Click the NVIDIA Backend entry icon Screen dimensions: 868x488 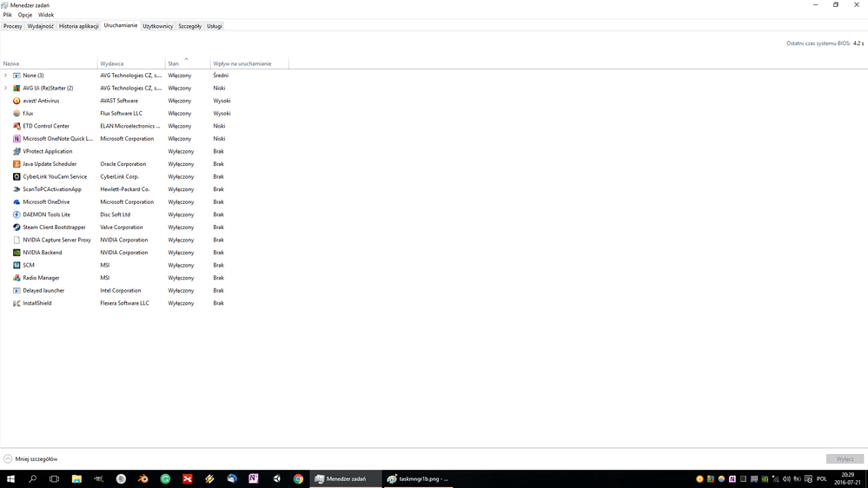tap(17, 253)
